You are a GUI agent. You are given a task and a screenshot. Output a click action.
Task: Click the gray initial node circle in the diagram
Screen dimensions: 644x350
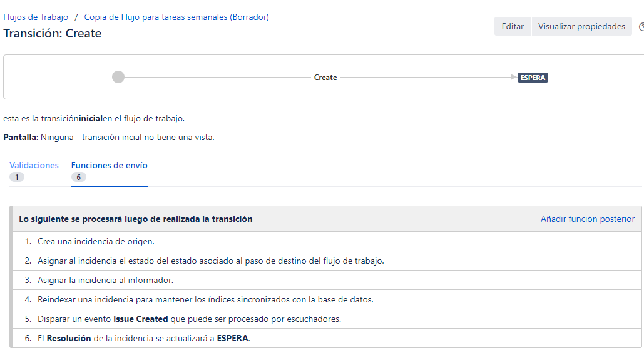tap(118, 77)
